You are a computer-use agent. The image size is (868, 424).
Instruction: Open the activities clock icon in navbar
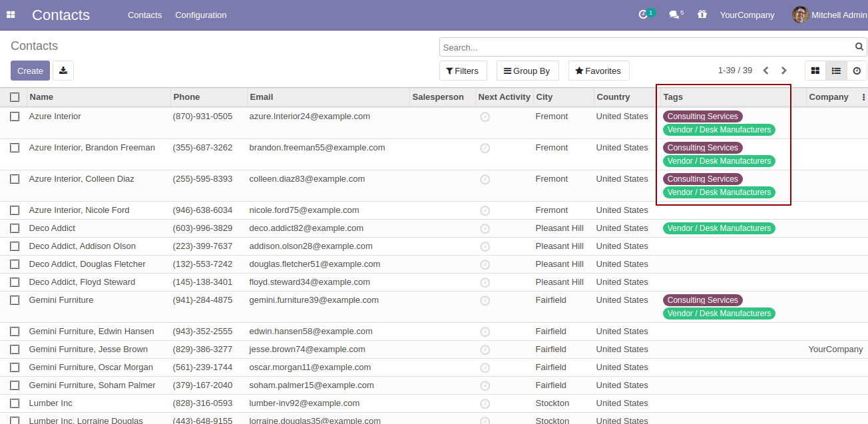click(x=643, y=15)
